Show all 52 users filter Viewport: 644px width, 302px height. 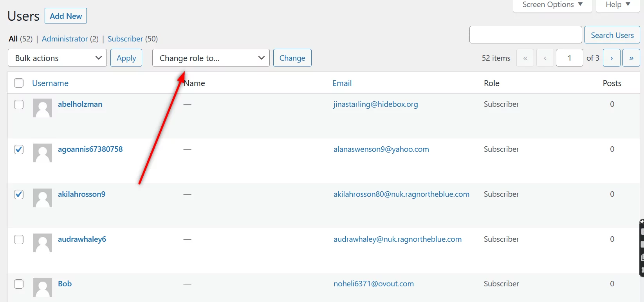tap(20, 39)
